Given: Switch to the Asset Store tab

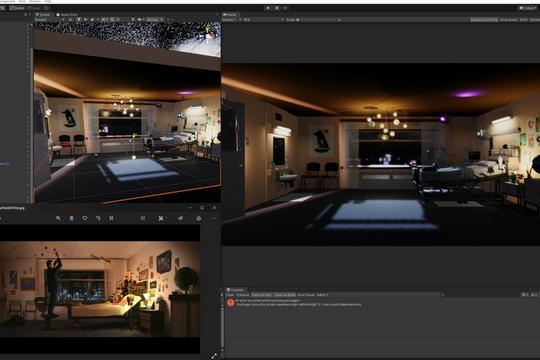Looking at the screenshot, I should pyautogui.click(x=67, y=15).
